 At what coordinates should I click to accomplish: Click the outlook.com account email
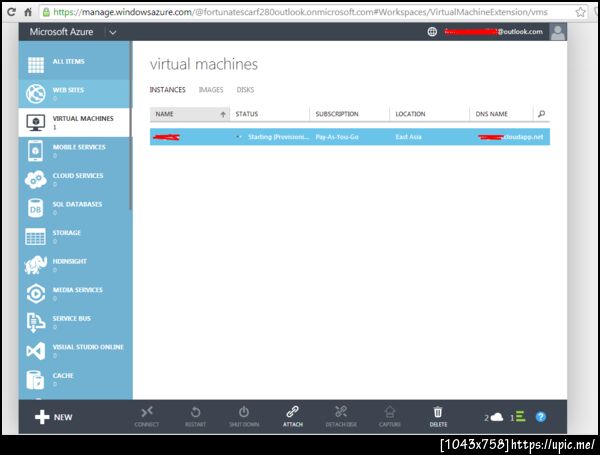(x=494, y=32)
